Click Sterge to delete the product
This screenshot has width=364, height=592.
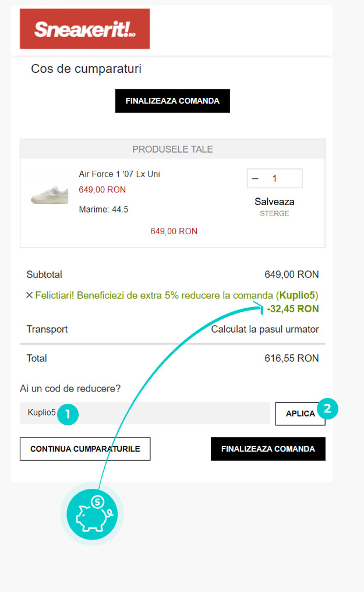[x=274, y=214]
